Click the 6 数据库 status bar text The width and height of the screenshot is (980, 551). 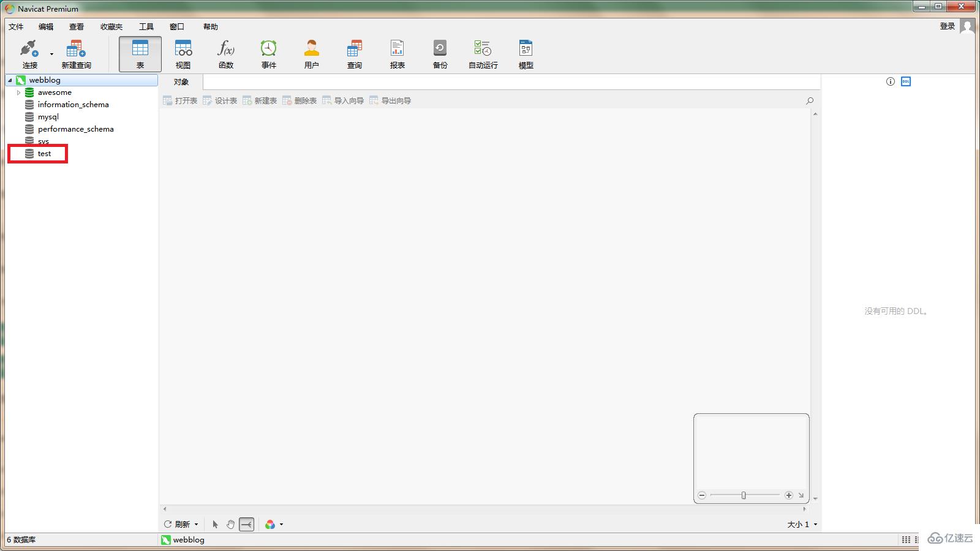coord(21,540)
